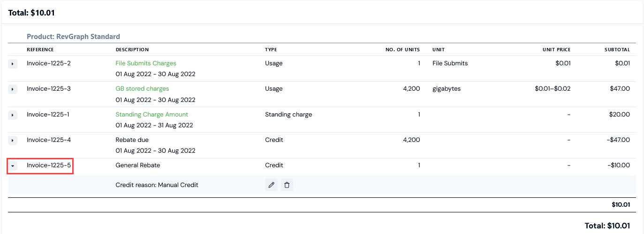Expand the Invoice-1225-1 row
644x234 pixels.
[x=13, y=115]
